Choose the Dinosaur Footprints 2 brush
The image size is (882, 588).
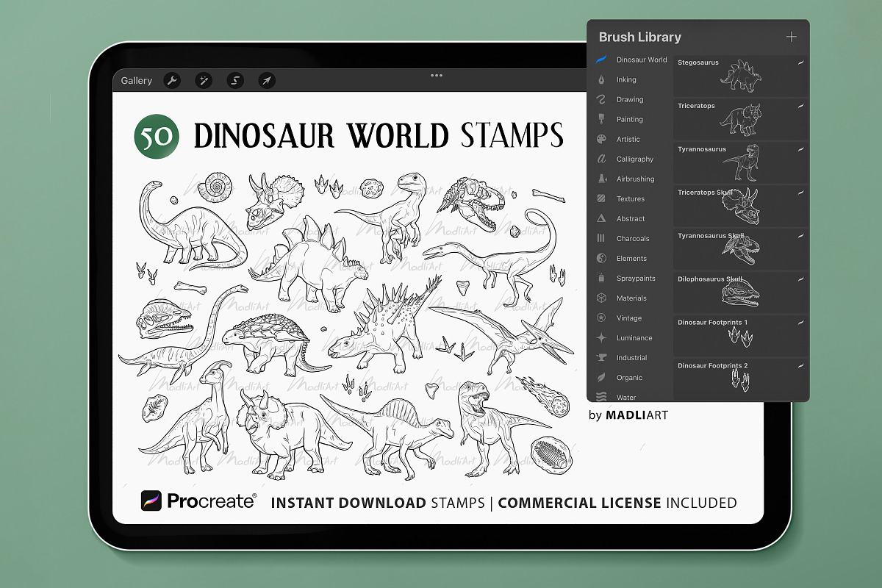pos(741,379)
